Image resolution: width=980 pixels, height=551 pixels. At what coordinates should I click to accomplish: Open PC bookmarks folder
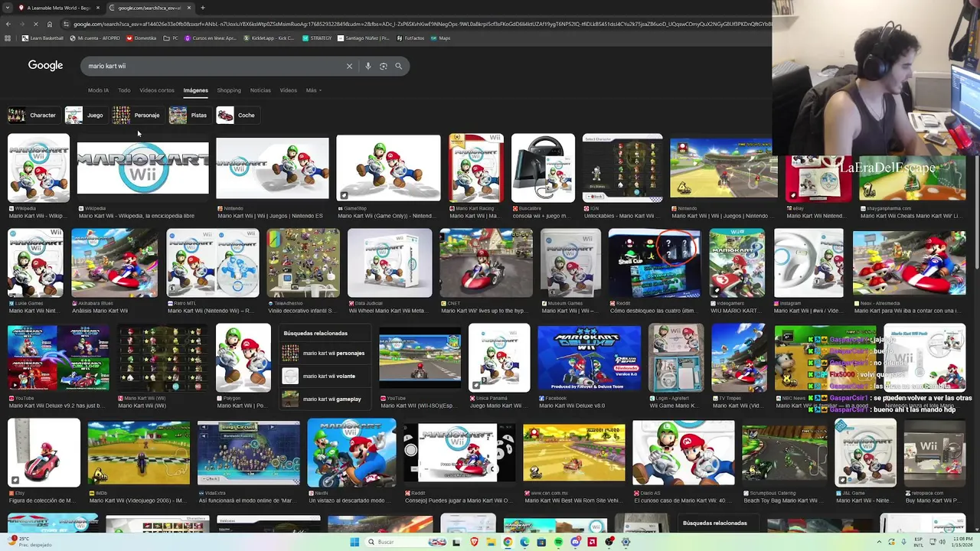(x=171, y=38)
